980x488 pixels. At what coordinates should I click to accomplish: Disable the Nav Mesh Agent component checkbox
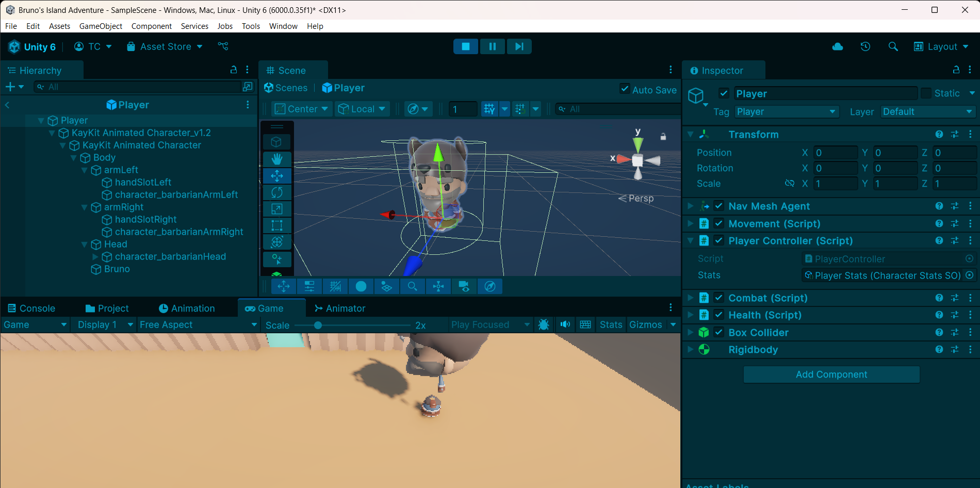718,206
